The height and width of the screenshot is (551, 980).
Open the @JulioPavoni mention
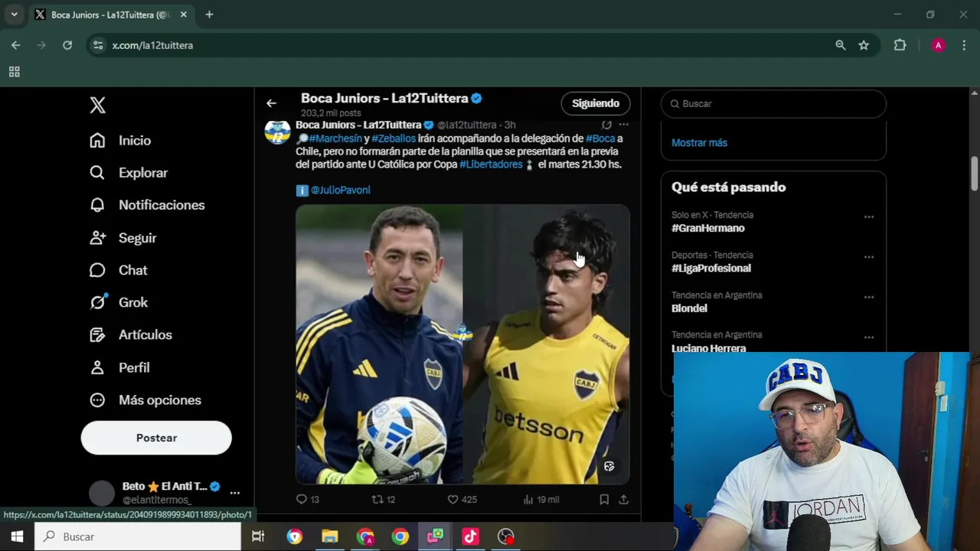point(341,190)
